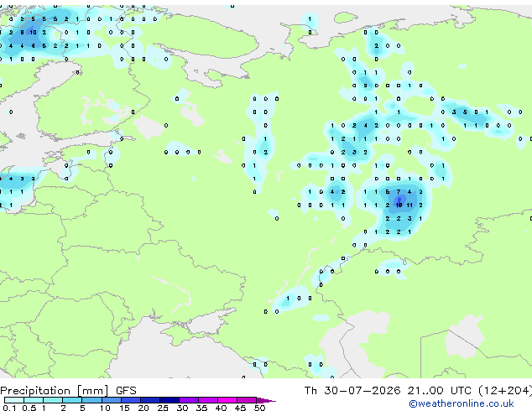The image size is (532, 411).
Task: Click the '0.1' legend scale label
Action: (9, 408)
